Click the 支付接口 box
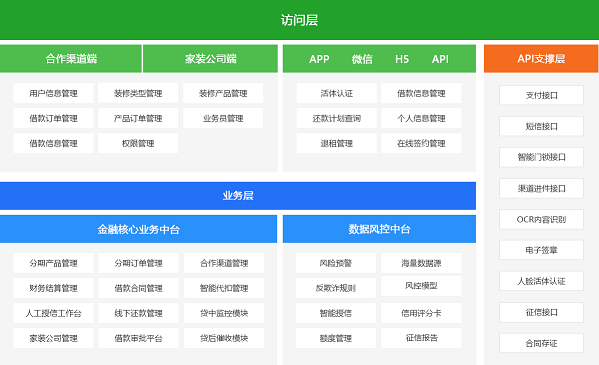Image resolution: width=599 pixels, height=365 pixels. tap(541, 95)
